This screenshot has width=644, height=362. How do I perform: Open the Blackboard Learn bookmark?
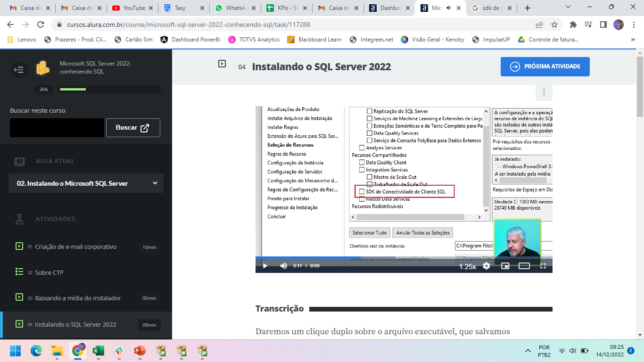(314, 40)
